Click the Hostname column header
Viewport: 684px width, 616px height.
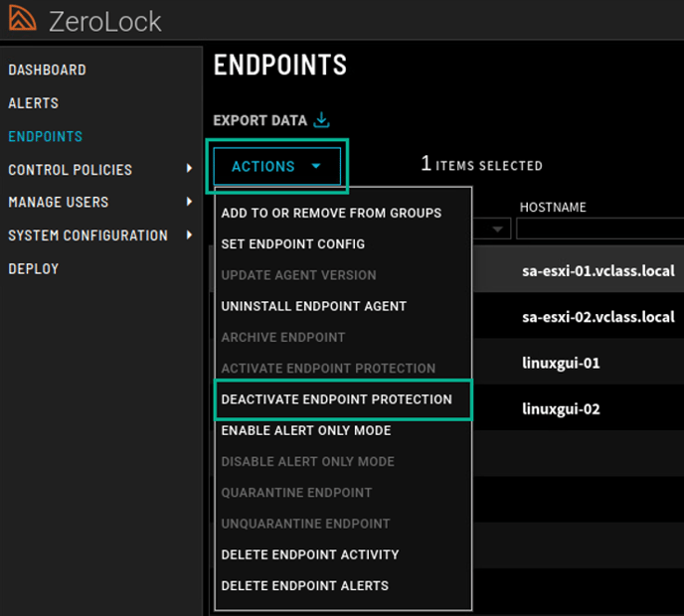pyautogui.click(x=553, y=207)
